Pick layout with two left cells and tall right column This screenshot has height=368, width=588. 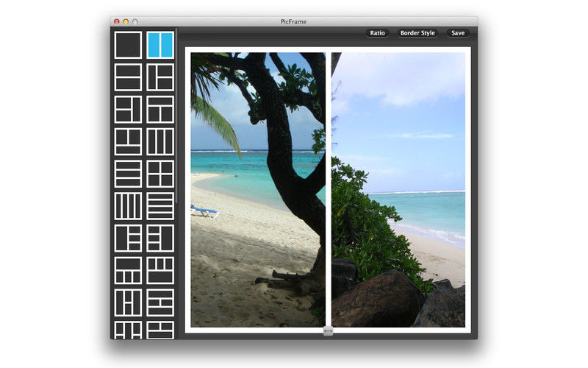pyautogui.click(x=128, y=110)
